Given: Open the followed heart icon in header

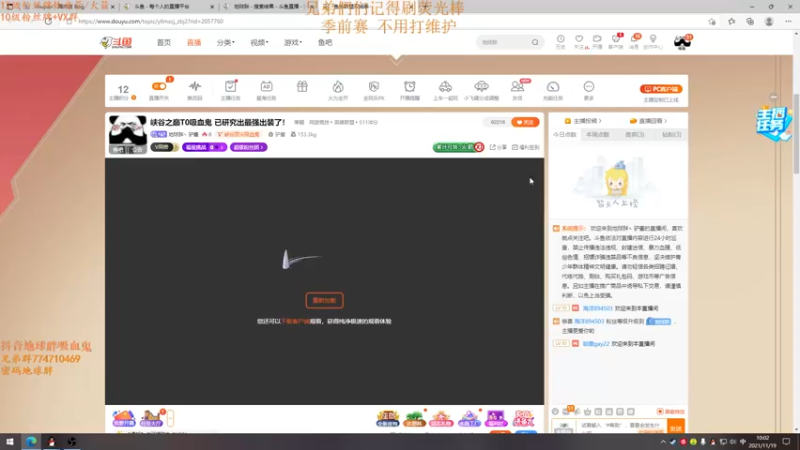Looking at the screenshot, I should 579,41.
